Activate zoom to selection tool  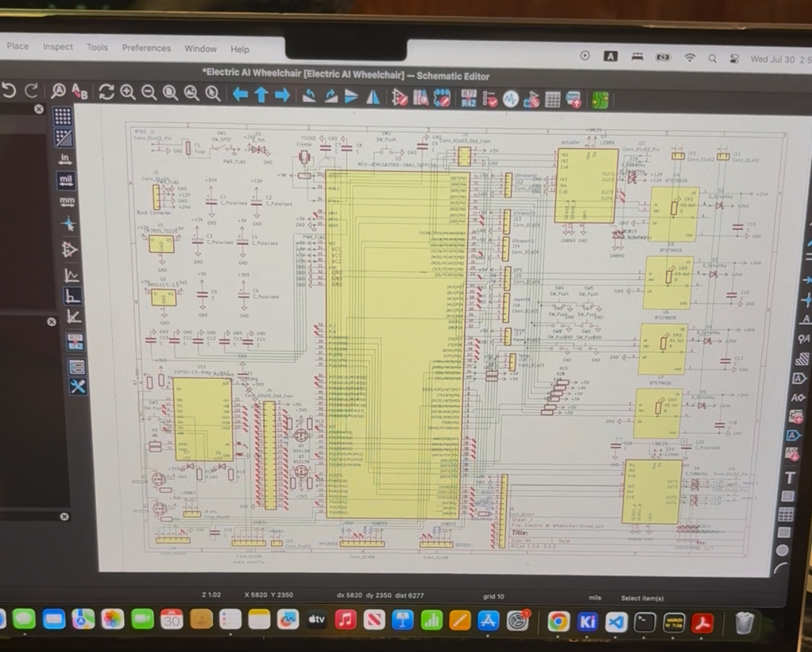click(x=213, y=94)
